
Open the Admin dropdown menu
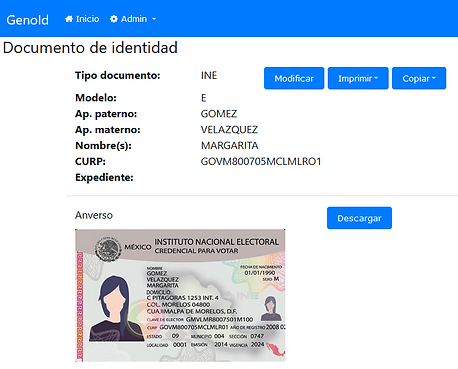coord(133,19)
